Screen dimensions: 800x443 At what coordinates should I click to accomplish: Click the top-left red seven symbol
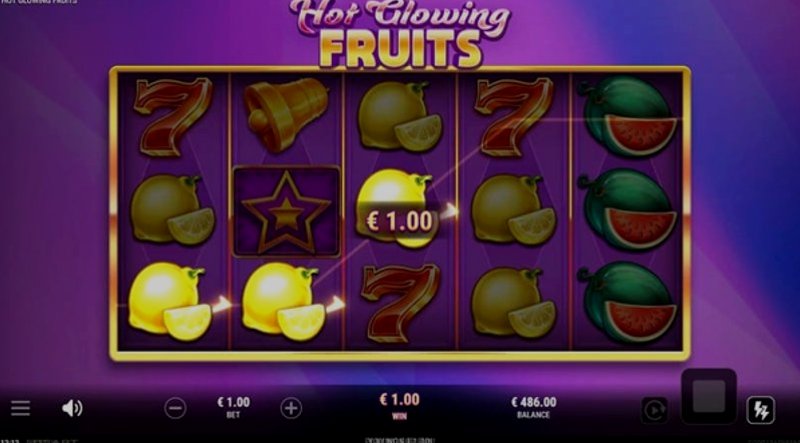(172, 116)
